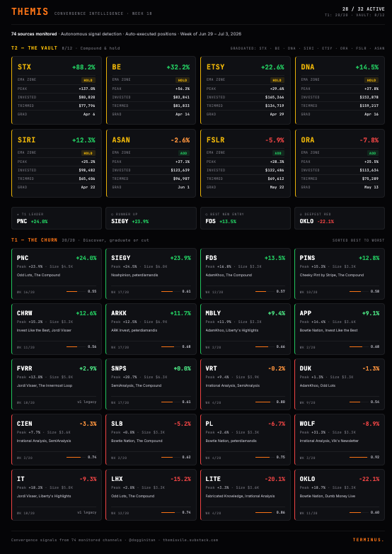Click the T1 — THE CHURN section heading
392x554 pixels.
click(x=34, y=240)
